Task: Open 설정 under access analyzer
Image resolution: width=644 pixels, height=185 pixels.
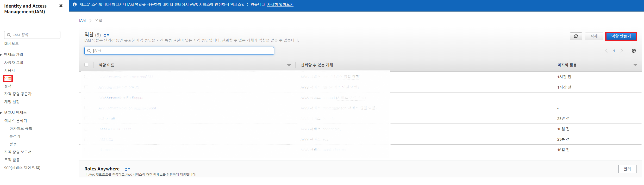Action: click(x=13, y=144)
